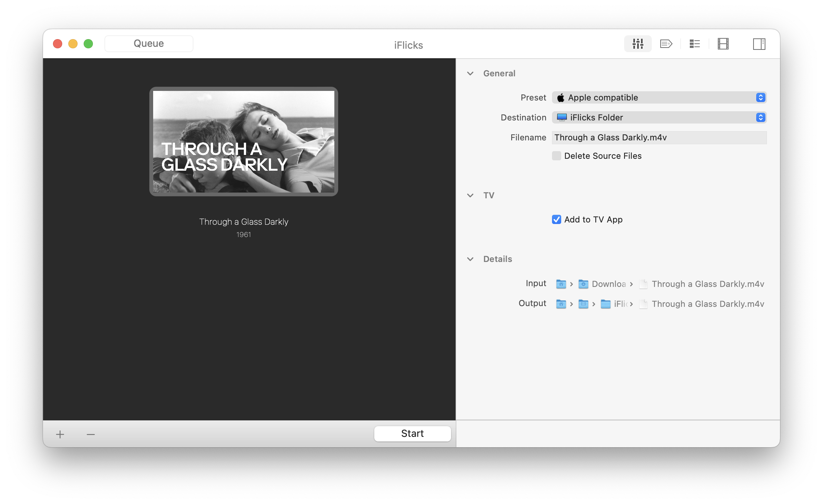Collapse the General section
Image resolution: width=823 pixels, height=504 pixels.
[470, 73]
